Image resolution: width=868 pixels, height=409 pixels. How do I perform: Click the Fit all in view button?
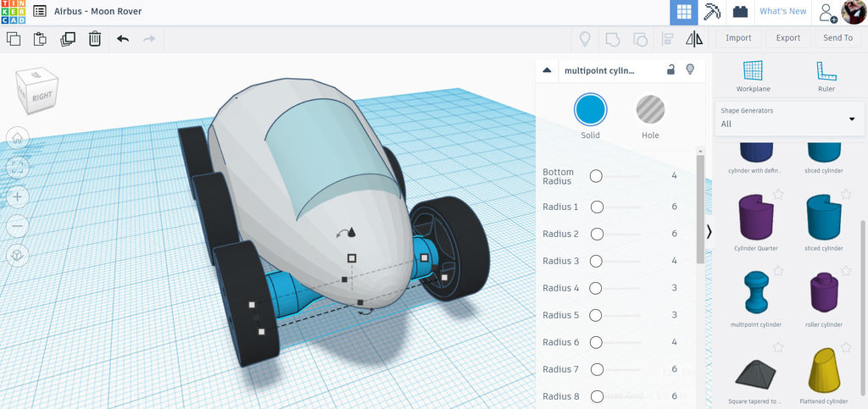(x=17, y=168)
